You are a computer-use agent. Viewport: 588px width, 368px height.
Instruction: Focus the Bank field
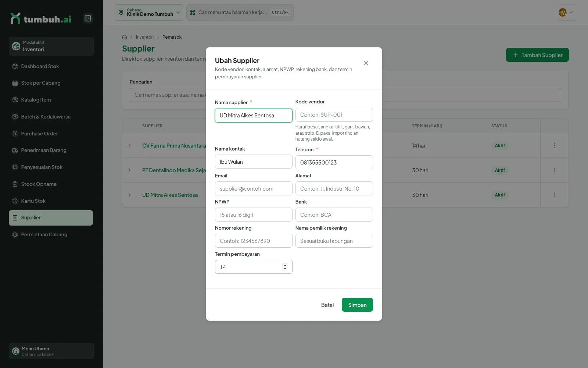point(334,215)
